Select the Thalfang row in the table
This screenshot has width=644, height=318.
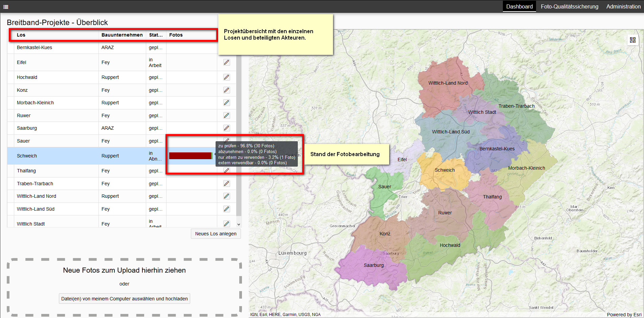122,171
